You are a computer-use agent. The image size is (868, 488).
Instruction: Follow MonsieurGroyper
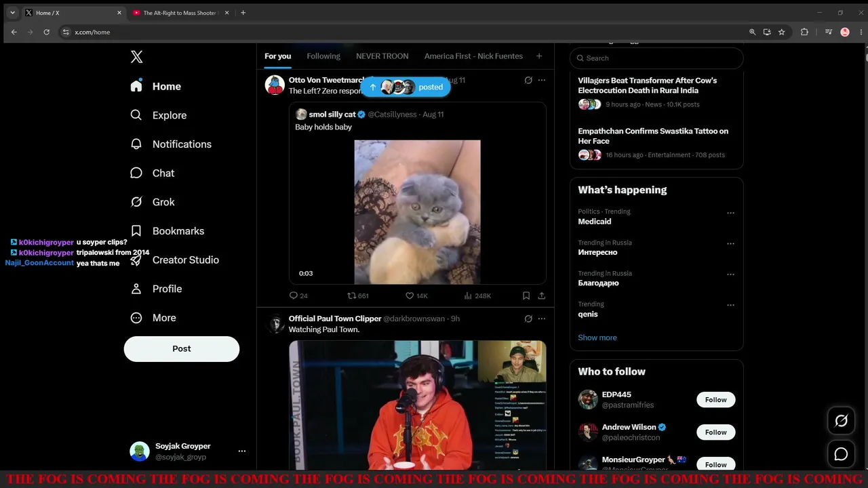point(715,464)
